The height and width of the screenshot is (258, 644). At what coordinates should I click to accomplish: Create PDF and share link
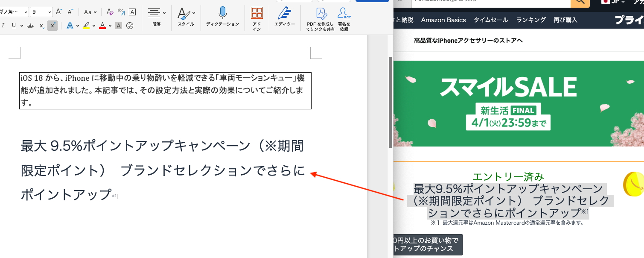[321, 19]
